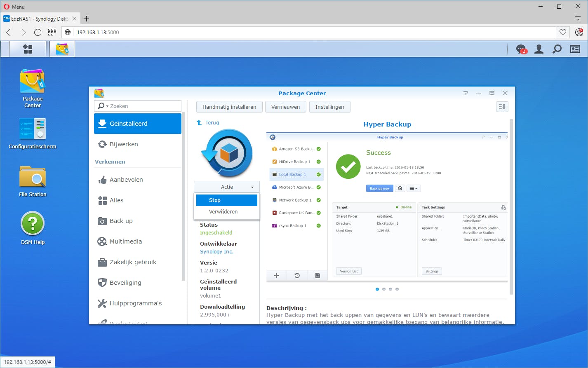Open the user options icon in DSM taskbar
The height and width of the screenshot is (368, 588).
click(x=539, y=49)
